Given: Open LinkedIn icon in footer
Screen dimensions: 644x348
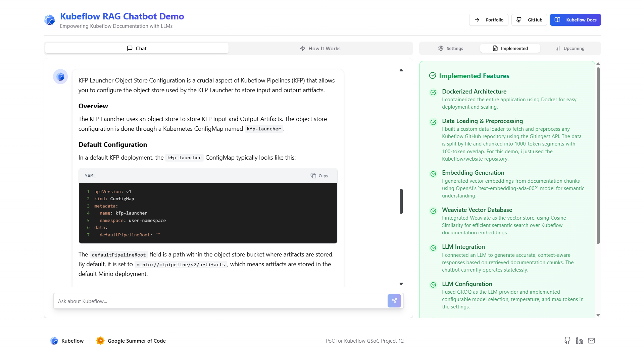Looking at the screenshot, I should coord(579,341).
